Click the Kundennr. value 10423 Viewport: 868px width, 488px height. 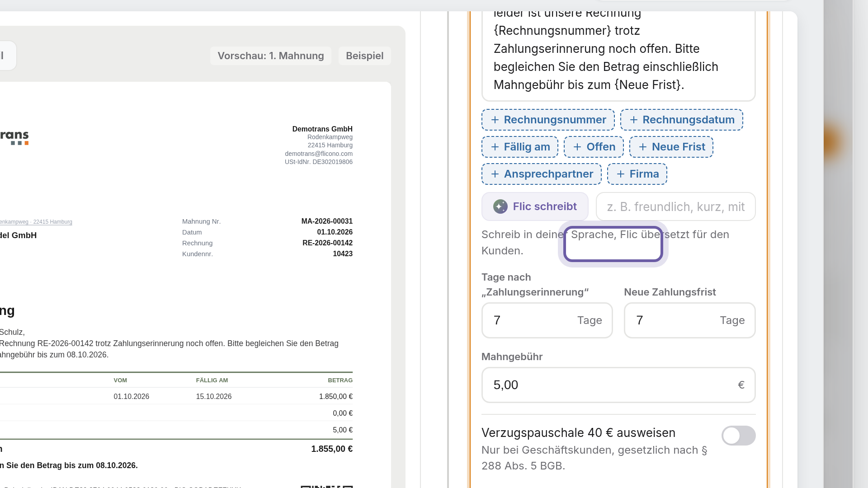click(343, 253)
